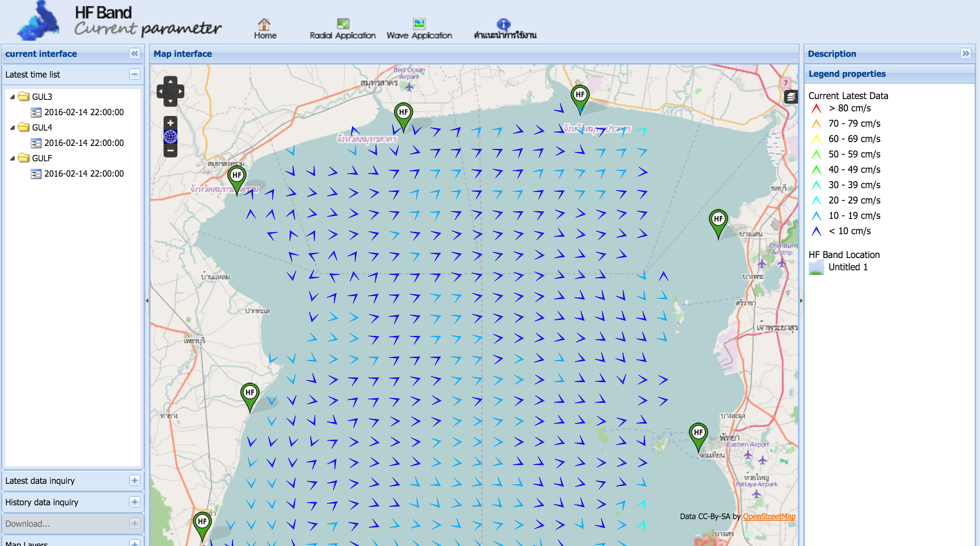Viewport: 980px width, 546px height.
Task: Zoom to full extent globe icon
Action: pos(171,137)
